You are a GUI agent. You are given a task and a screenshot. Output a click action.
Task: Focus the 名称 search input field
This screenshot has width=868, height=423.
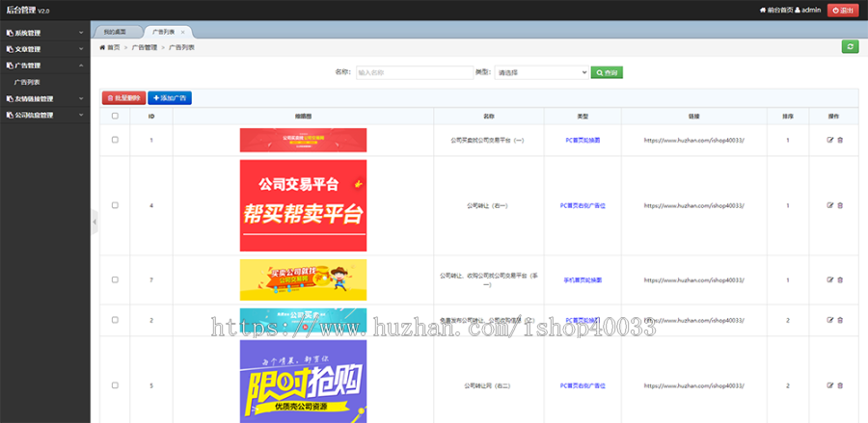coord(413,72)
